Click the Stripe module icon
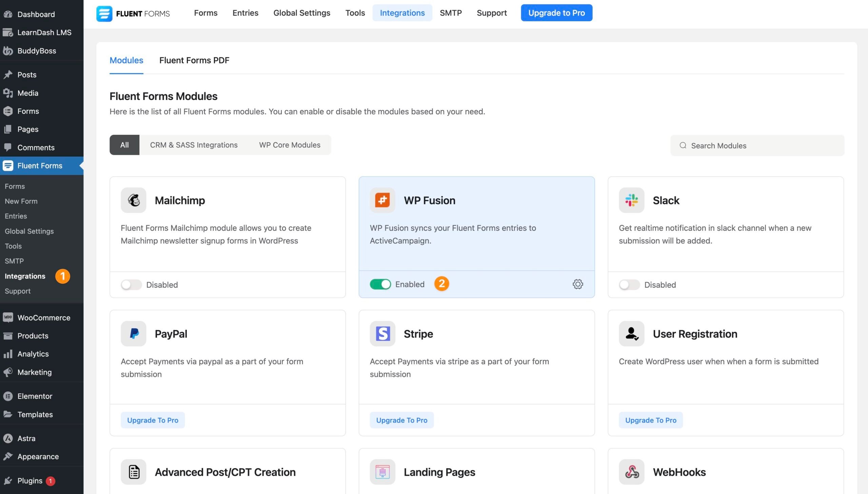The height and width of the screenshot is (494, 868). click(382, 333)
